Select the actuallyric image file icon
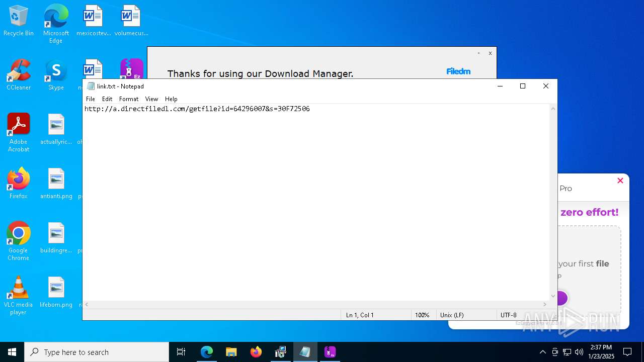The image size is (644, 362). tap(56, 130)
